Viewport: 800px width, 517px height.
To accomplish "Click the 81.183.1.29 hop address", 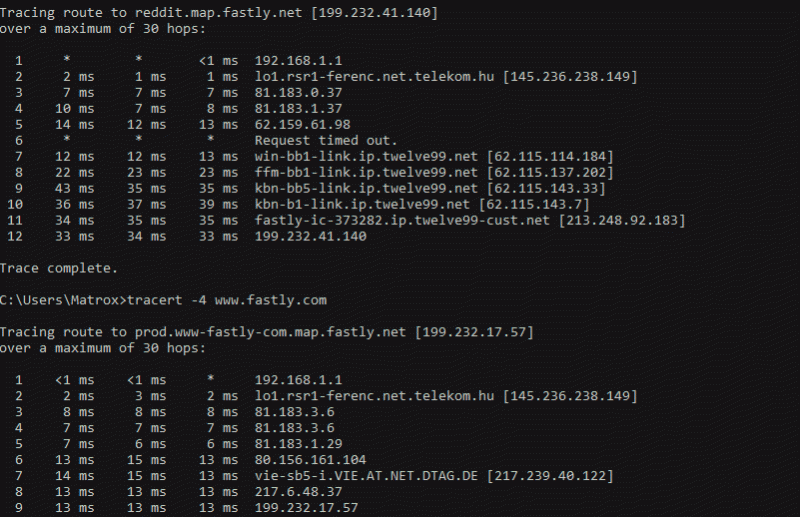I will pos(298,444).
